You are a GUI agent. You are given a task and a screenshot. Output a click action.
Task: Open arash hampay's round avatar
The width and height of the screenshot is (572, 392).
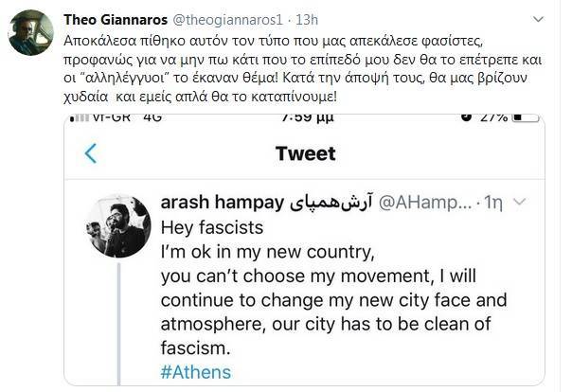point(118,226)
